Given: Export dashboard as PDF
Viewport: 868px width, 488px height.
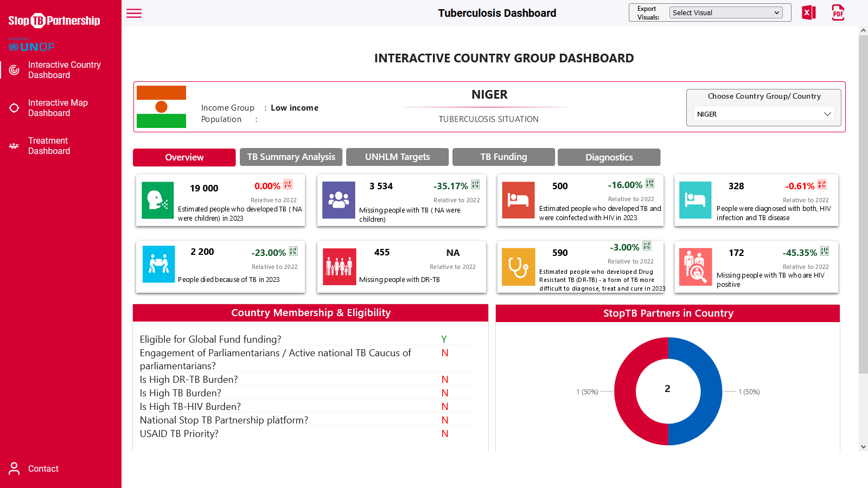Looking at the screenshot, I should [838, 12].
